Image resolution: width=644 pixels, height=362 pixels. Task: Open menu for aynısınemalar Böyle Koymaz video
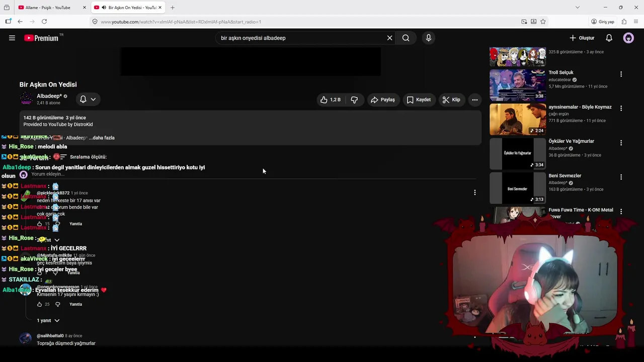(x=621, y=108)
